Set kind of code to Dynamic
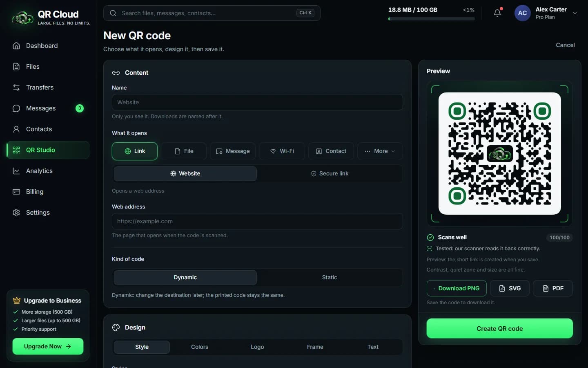 tap(185, 278)
